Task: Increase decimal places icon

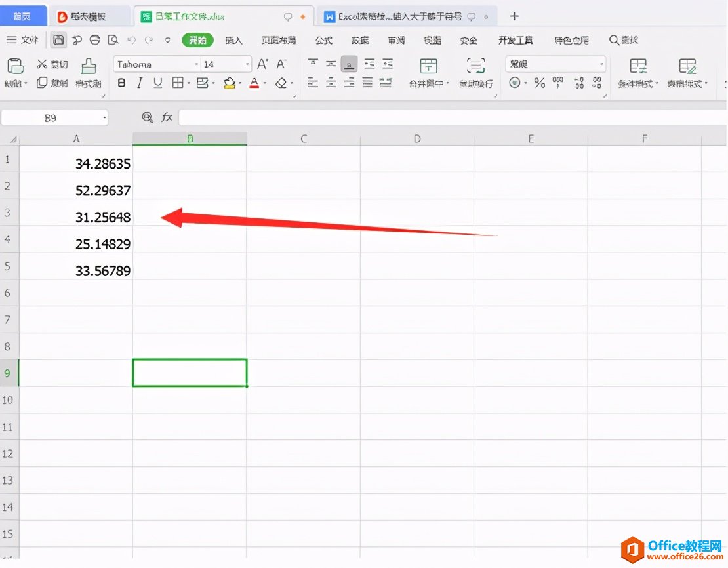Action: tap(579, 83)
